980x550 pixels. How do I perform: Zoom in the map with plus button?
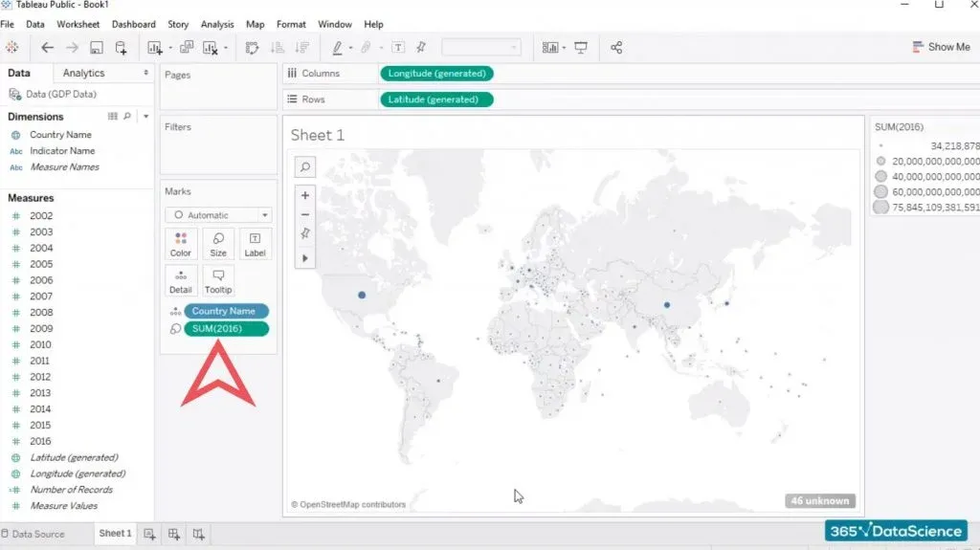[x=305, y=195]
